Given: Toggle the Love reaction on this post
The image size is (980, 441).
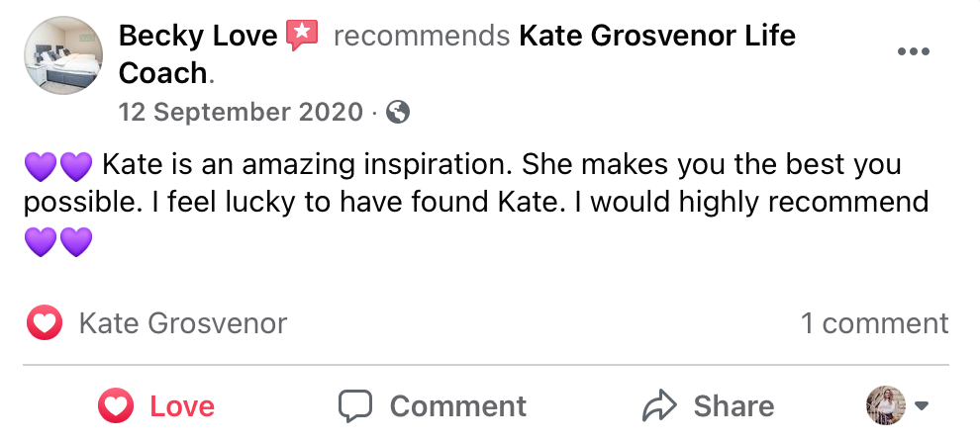Looking at the screenshot, I should pyautogui.click(x=156, y=405).
